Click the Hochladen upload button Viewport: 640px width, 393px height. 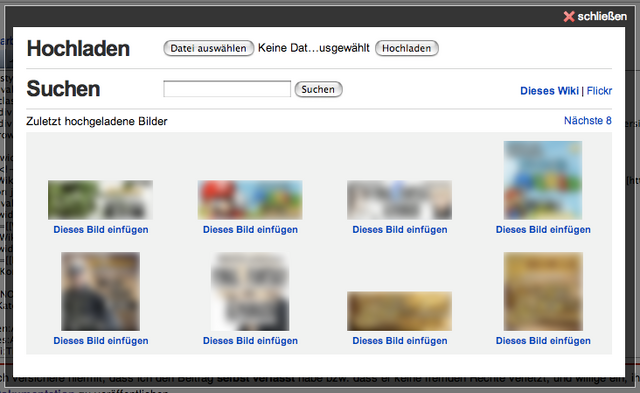pos(407,48)
